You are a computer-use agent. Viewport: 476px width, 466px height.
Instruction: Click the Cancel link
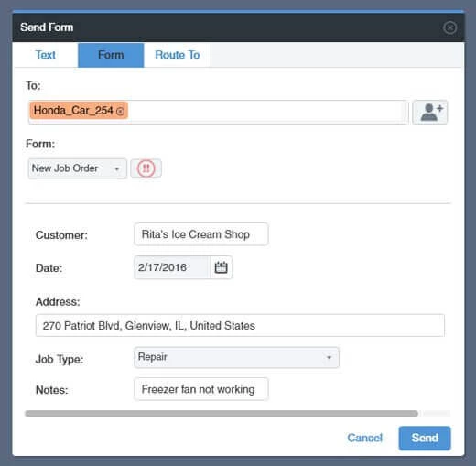364,438
